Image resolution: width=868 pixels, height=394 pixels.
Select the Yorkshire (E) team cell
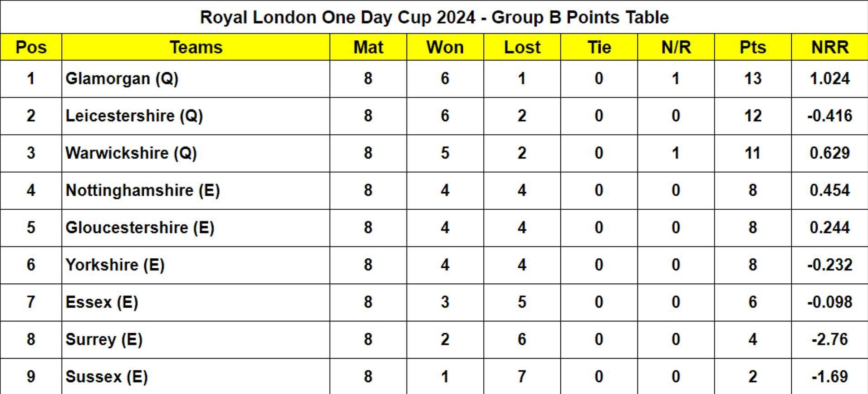(196, 265)
